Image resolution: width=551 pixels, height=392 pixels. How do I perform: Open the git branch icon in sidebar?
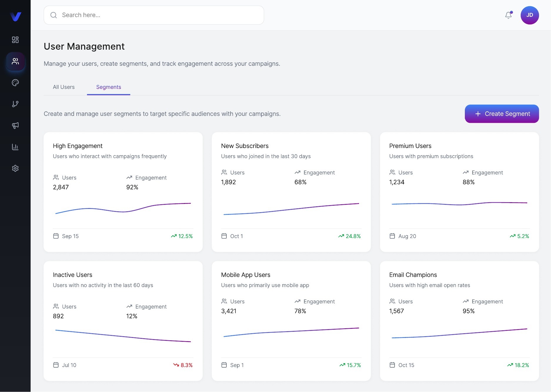[15, 104]
